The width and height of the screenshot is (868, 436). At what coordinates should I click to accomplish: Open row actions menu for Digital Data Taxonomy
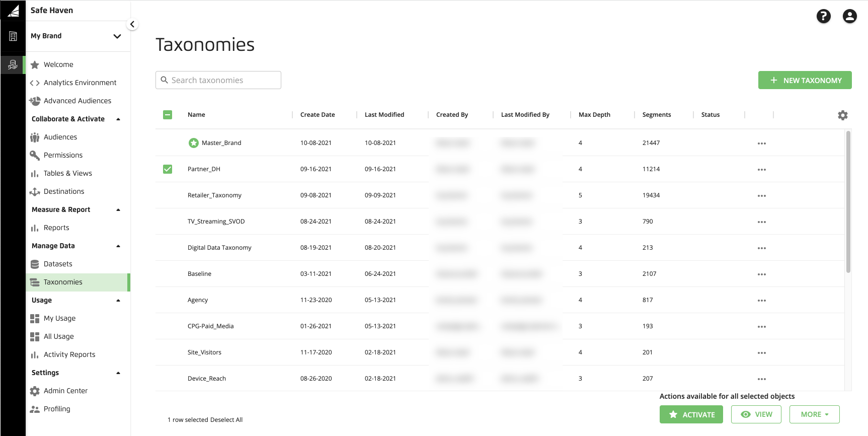coord(761,248)
